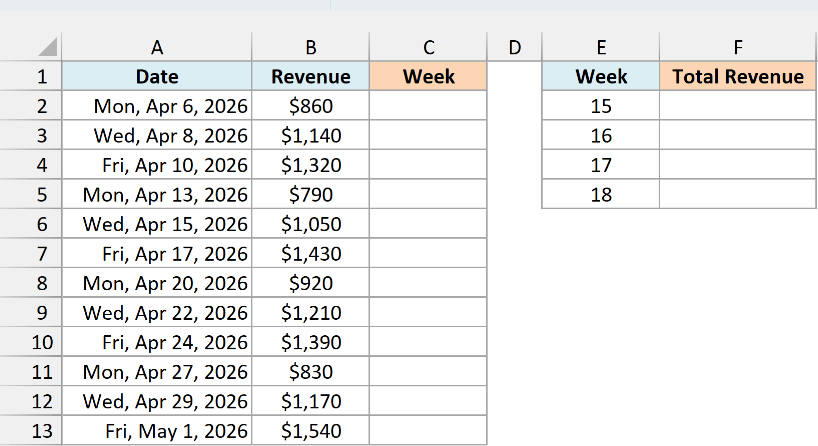This screenshot has height=446, width=818.
Task: Select column A header
Action: pyautogui.click(x=157, y=47)
